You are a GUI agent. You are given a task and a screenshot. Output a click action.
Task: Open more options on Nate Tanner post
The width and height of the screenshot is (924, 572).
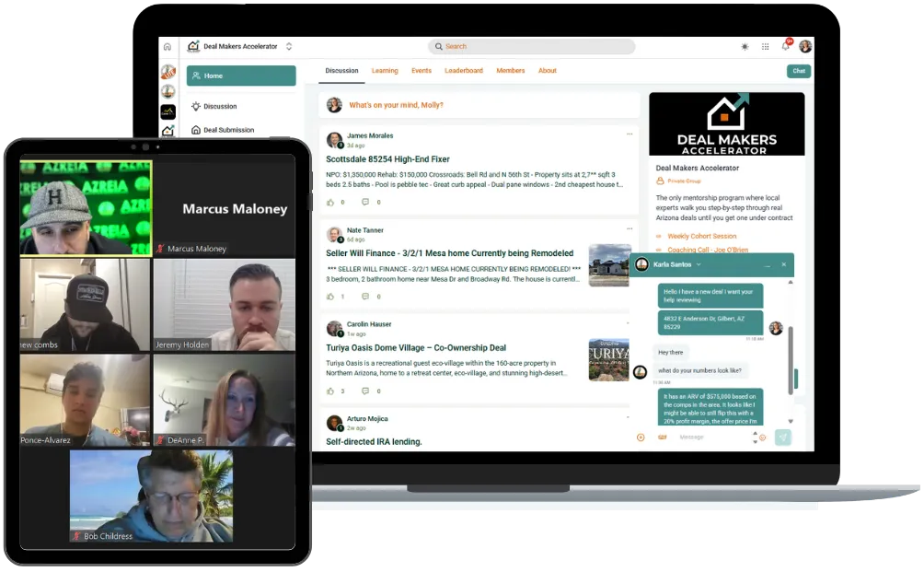(x=629, y=228)
